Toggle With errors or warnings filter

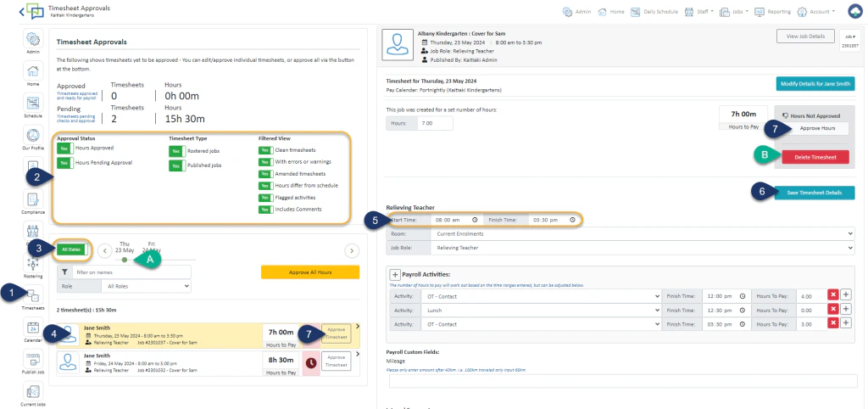(x=265, y=162)
